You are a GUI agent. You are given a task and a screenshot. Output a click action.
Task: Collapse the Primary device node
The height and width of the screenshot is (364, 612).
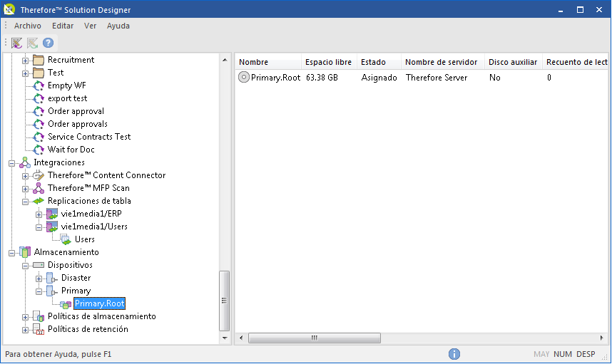[x=39, y=291]
